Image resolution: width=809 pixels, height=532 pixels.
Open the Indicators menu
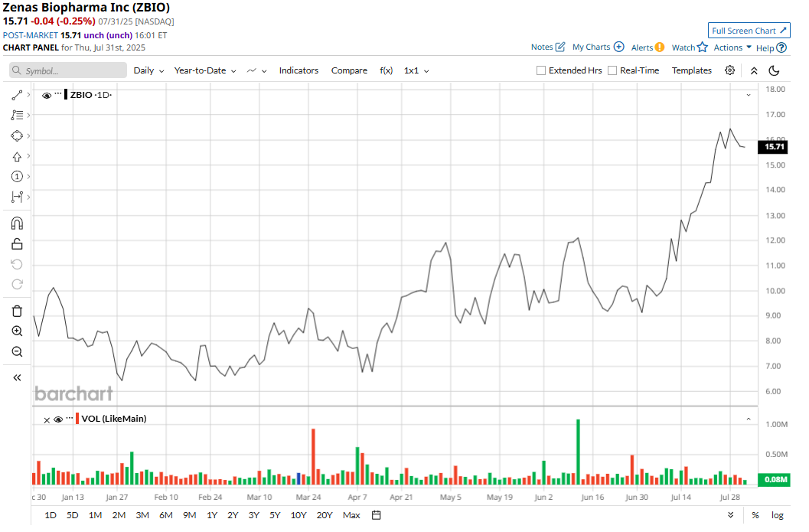click(298, 70)
